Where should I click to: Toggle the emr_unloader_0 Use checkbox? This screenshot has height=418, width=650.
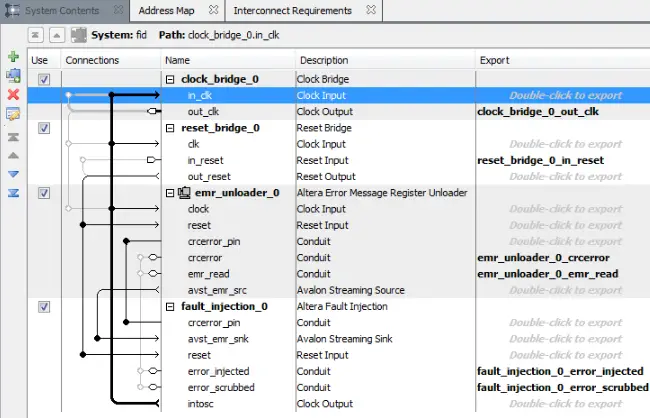click(x=44, y=193)
